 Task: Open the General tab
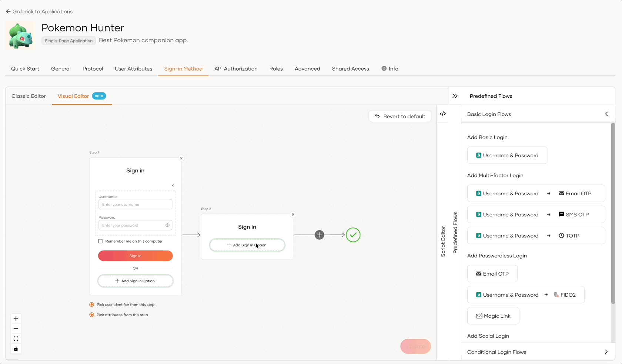click(61, 69)
